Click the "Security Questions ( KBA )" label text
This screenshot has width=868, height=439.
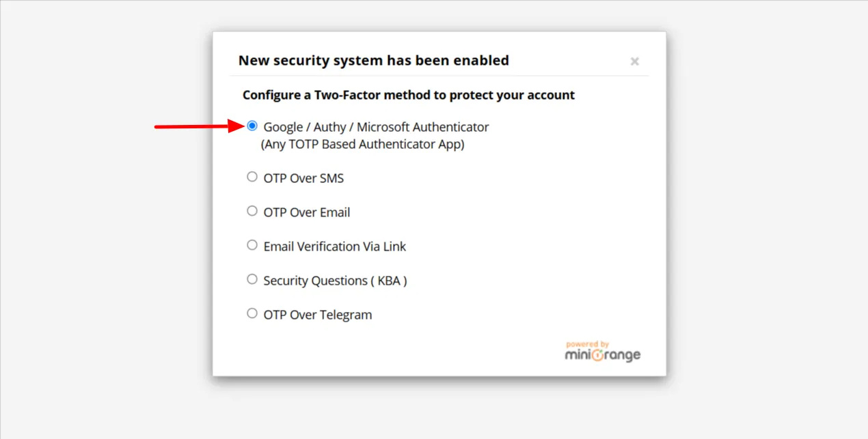335,281
